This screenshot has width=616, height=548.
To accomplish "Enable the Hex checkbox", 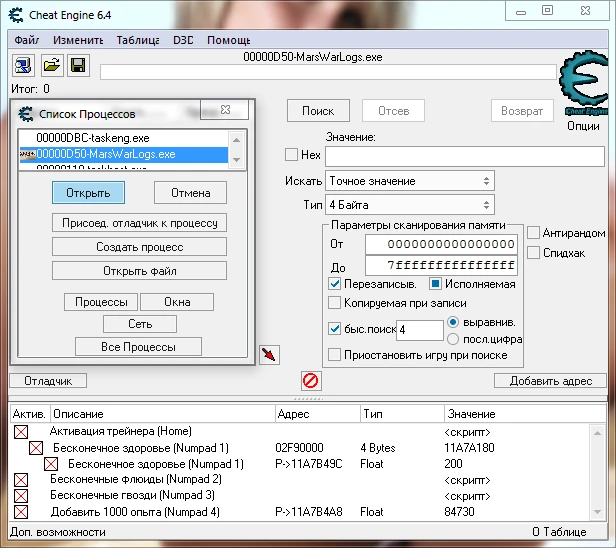I will tap(291, 154).
